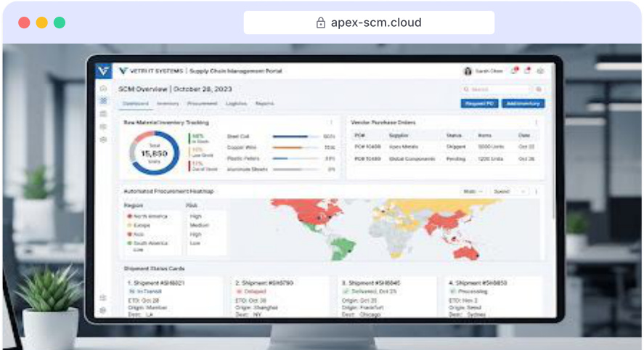644x350 pixels.
Task: Open the third shipment card, Delivered
Action: (x=387, y=297)
